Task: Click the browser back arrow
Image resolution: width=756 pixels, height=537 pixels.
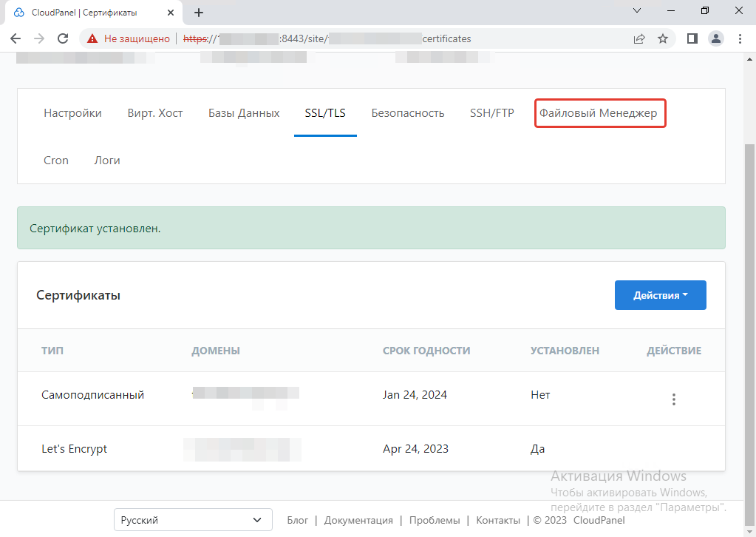Action: click(16, 38)
